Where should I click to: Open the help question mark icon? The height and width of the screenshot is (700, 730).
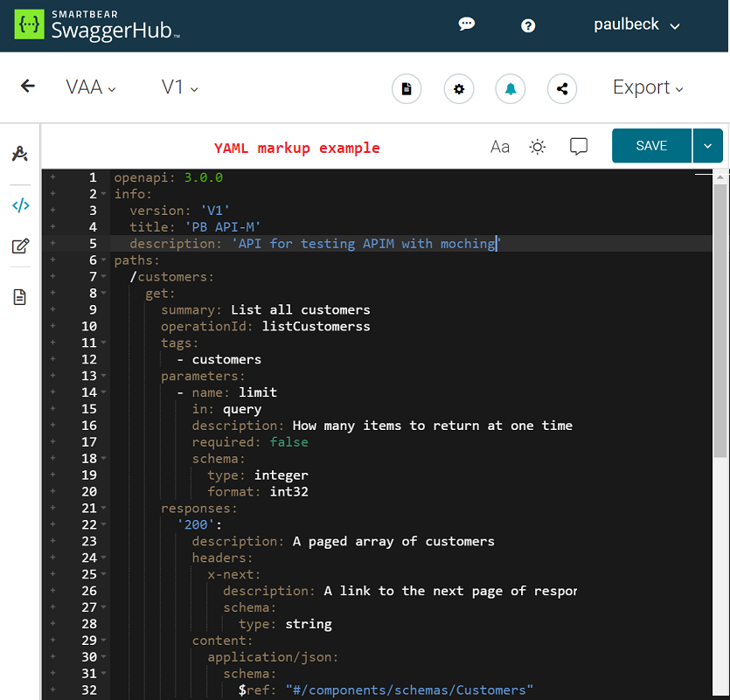pos(528,25)
